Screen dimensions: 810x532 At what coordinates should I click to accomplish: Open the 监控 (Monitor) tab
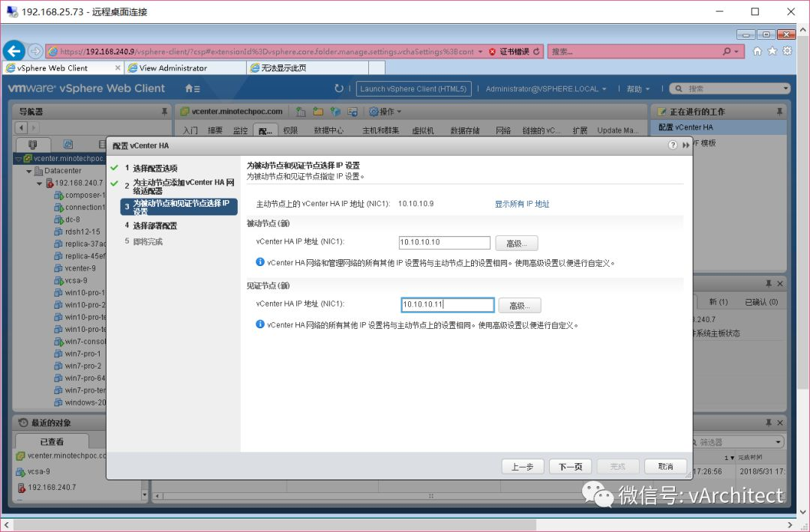click(x=240, y=130)
